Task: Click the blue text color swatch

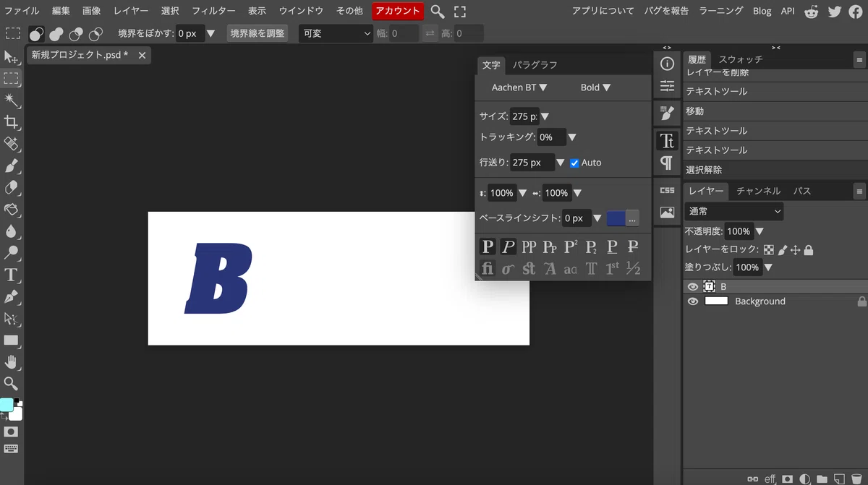Action: point(616,218)
